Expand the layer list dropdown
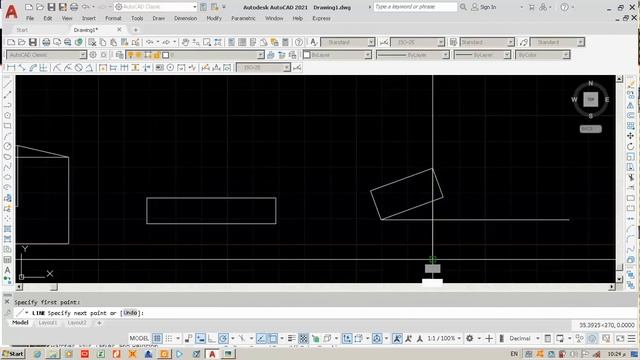Viewport: 640px width, 360px height. point(260,55)
